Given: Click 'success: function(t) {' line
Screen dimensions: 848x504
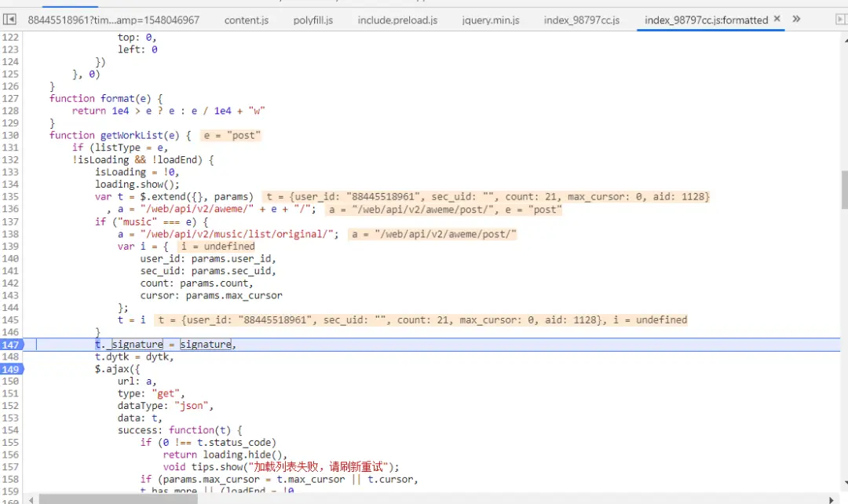Looking at the screenshot, I should coord(180,430).
